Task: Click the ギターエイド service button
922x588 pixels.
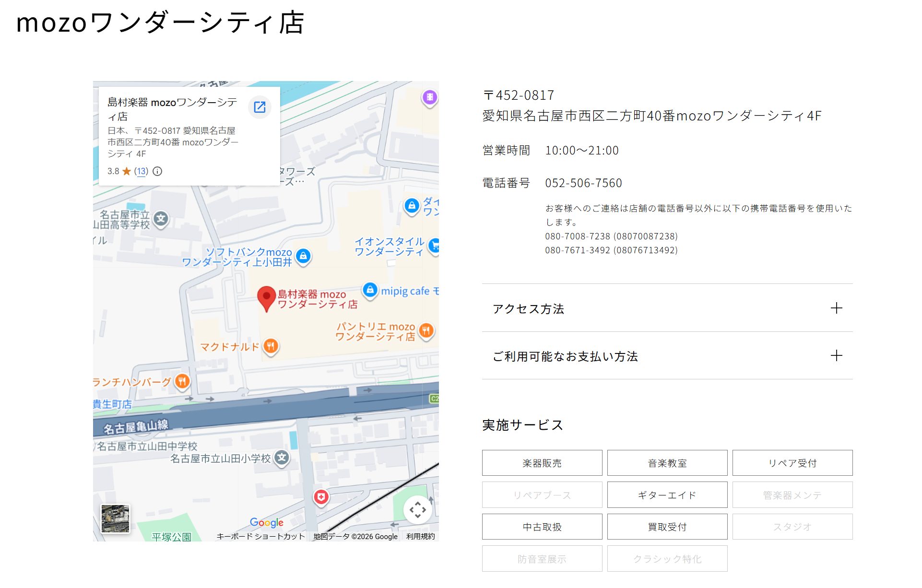Action: tap(667, 494)
